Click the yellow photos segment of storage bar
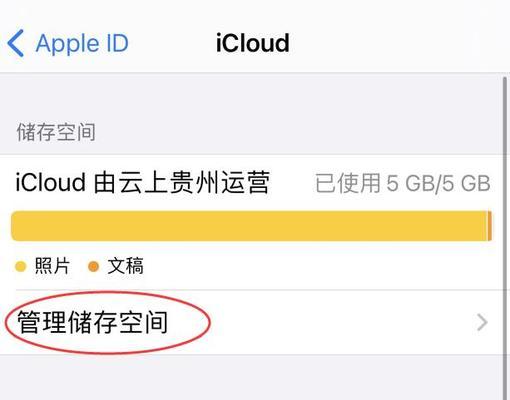Image resolution: width=510 pixels, height=400 pixels. (249, 226)
